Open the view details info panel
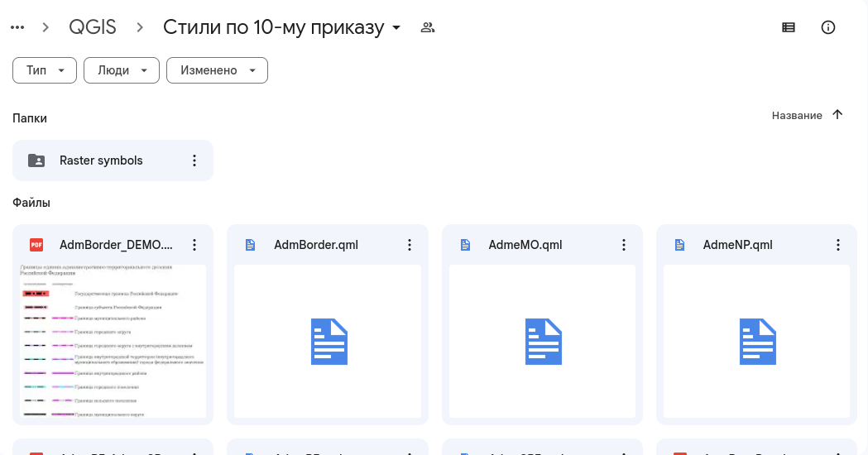The width and height of the screenshot is (868, 455). (828, 27)
